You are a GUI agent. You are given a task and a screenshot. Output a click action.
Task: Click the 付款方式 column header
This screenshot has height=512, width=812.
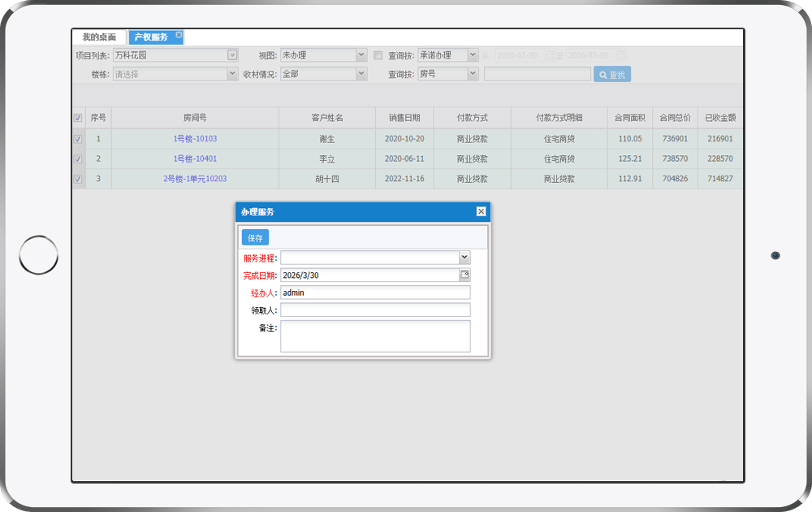473,118
